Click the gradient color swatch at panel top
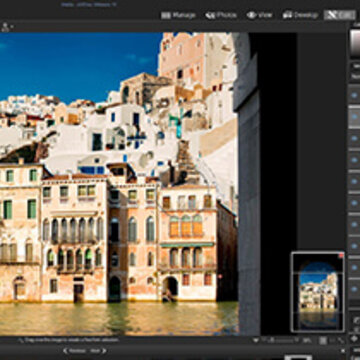This screenshot has height=360, width=360. tap(355, 44)
